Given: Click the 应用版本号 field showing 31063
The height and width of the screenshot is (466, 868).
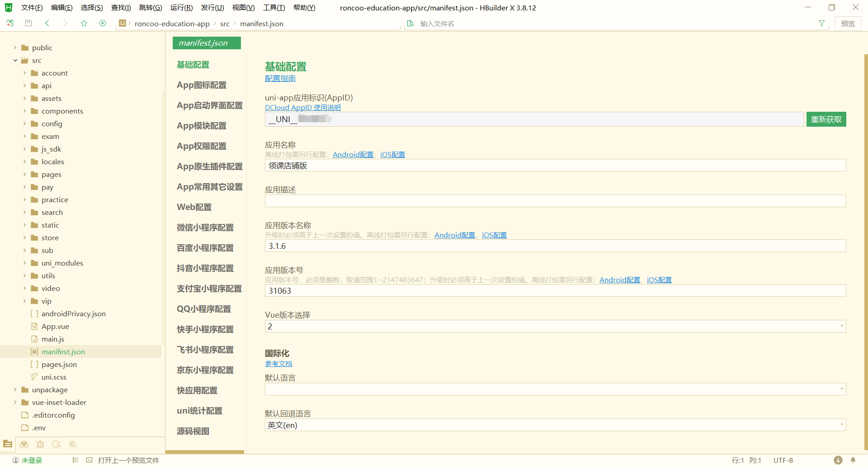Looking at the screenshot, I should coord(555,290).
